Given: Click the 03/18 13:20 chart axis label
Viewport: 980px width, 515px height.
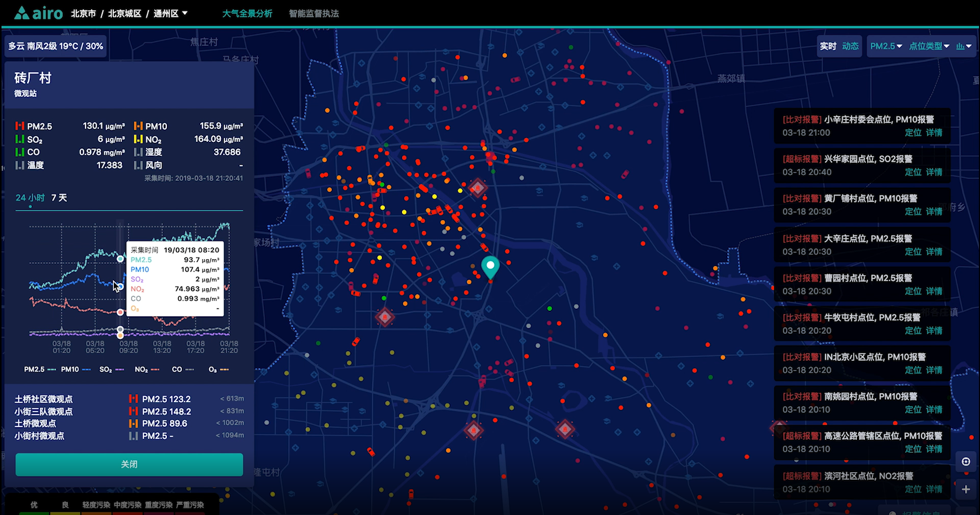Looking at the screenshot, I should point(162,347).
